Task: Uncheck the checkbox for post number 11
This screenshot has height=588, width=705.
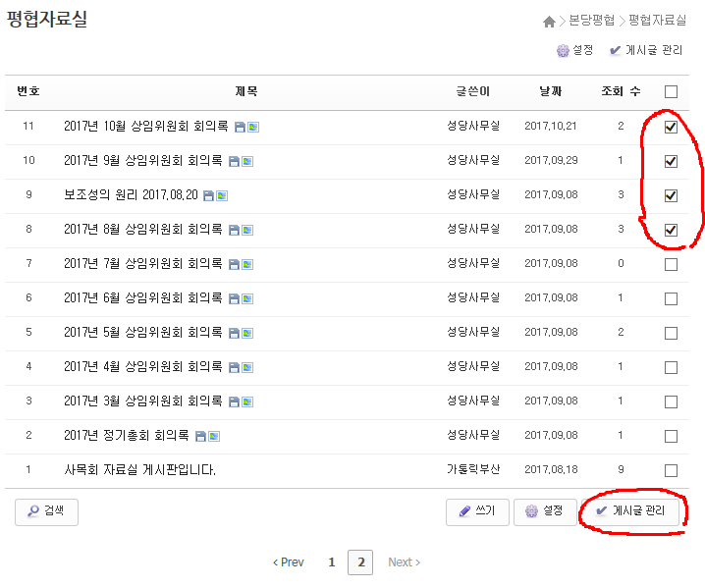Action: pos(671,127)
